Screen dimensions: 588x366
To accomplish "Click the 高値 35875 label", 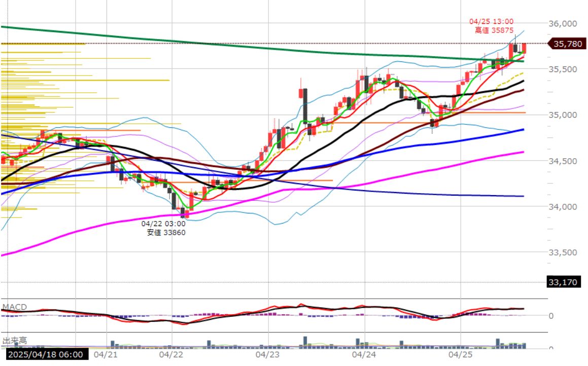I will (494, 30).
